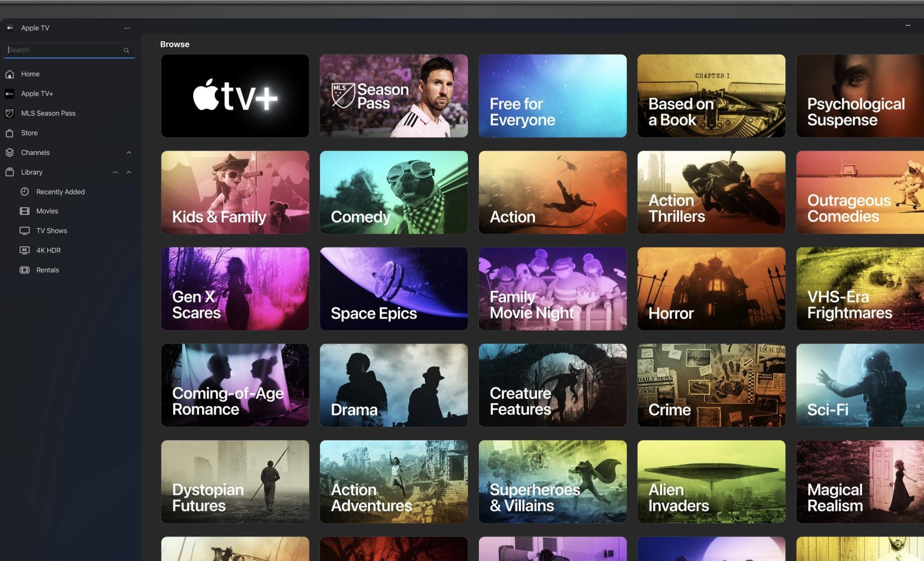Image resolution: width=924 pixels, height=561 pixels.
Task: Open the Space Epics category tile
Action: coord(393,289)
